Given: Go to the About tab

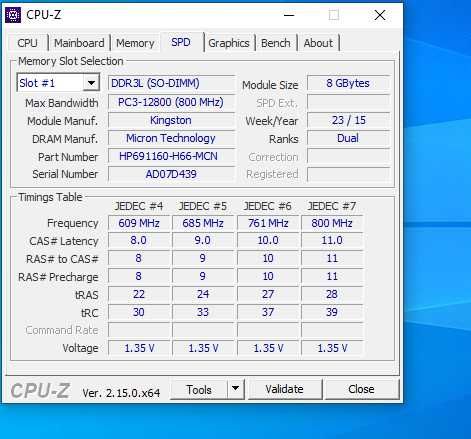Looking at the screenshot, I should click(318, 43).
